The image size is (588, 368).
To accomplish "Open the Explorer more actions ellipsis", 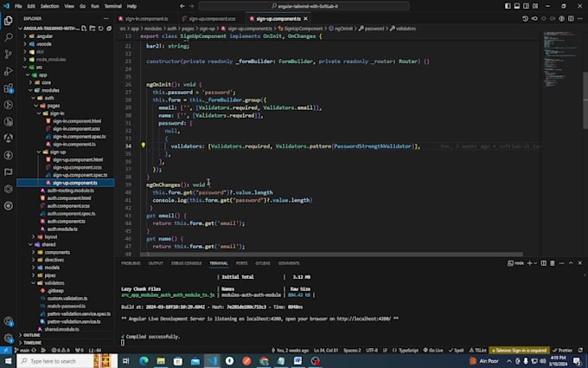I will 106,18.
